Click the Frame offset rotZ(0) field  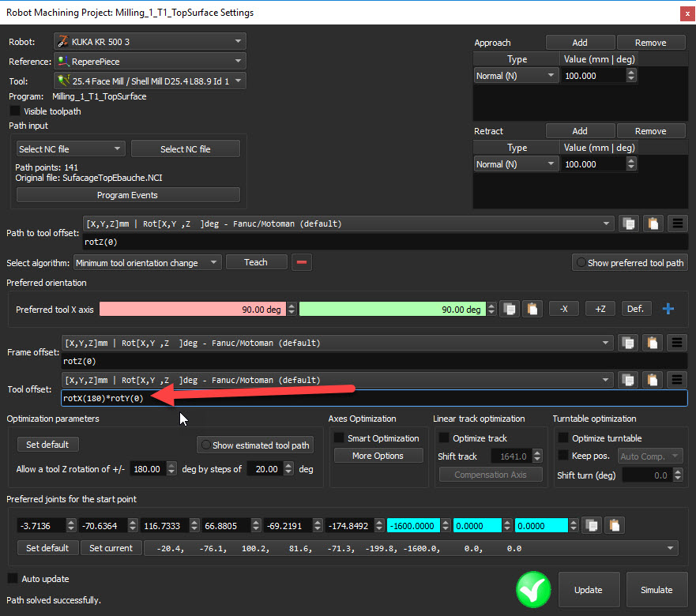click(x=374, y=361)
